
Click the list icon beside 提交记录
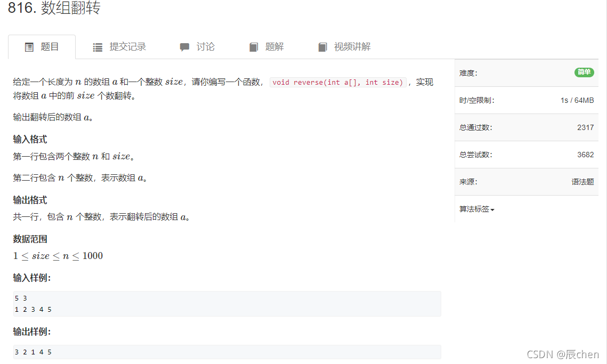click(x=97, y=46)
